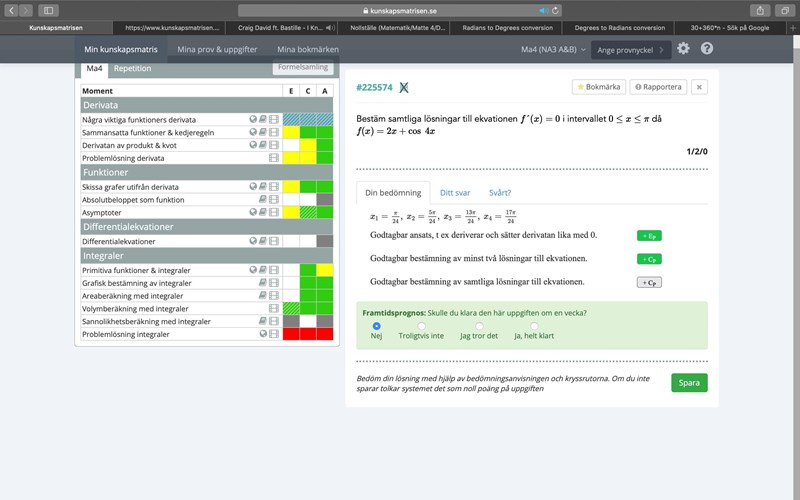Click the Bokmärka button
The height and width of the screenshot is (500, 800).
(599, 87)
